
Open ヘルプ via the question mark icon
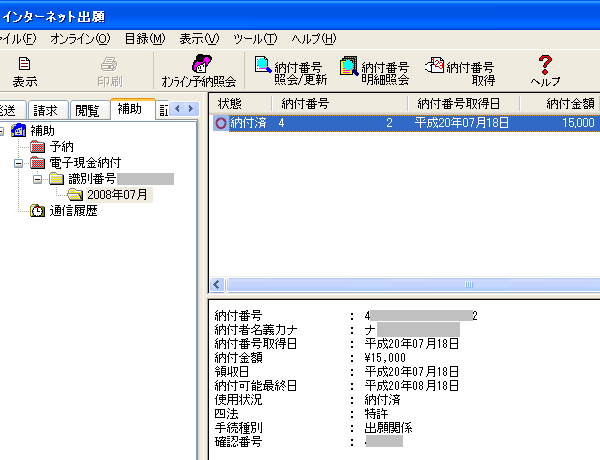point(545,70)
